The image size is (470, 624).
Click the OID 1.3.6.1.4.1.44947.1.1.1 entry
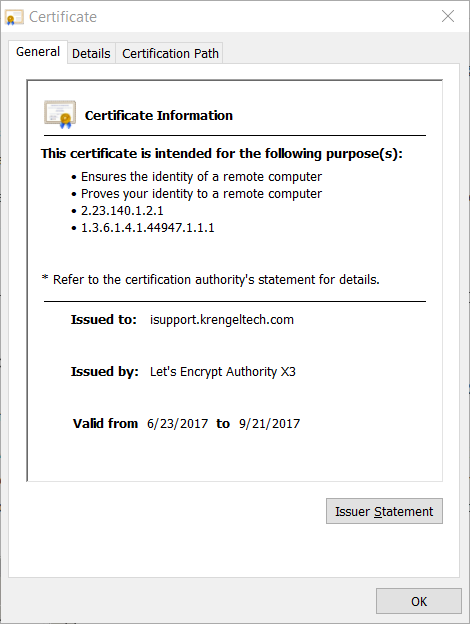click(x=148, y=228)
